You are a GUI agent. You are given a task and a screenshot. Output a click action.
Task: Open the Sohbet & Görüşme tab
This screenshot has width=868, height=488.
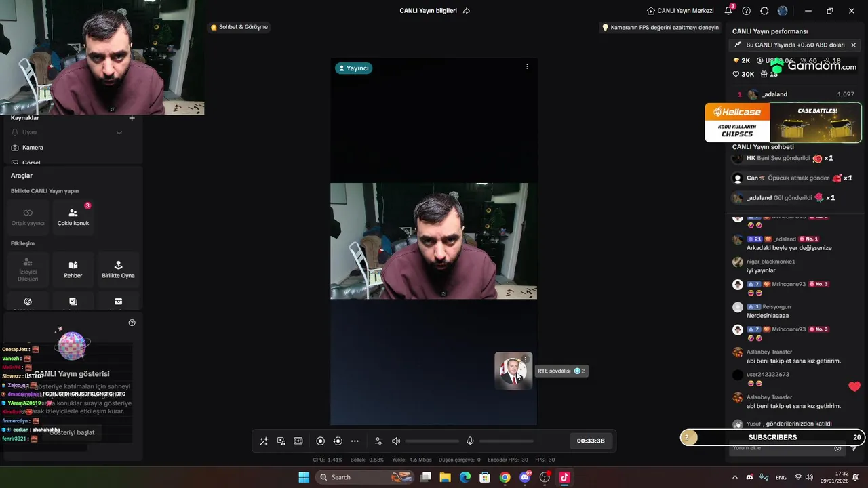click(239, 27)
